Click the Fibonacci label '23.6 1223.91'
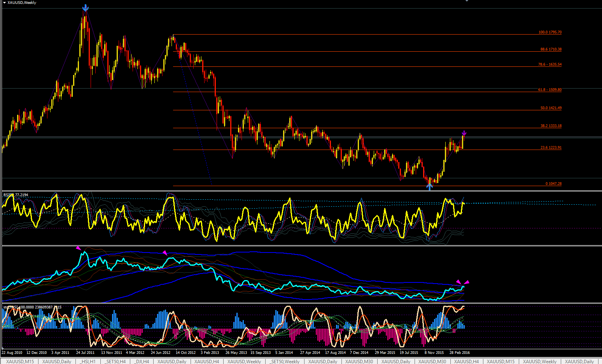The height and width of the screenshot is (364, 602). pos(551,148)
